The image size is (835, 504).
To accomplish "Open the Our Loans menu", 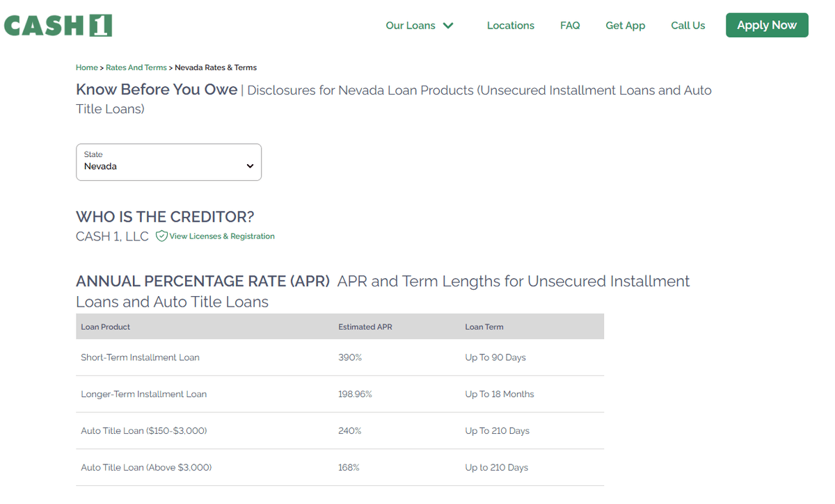I will (x=420, y=26).
